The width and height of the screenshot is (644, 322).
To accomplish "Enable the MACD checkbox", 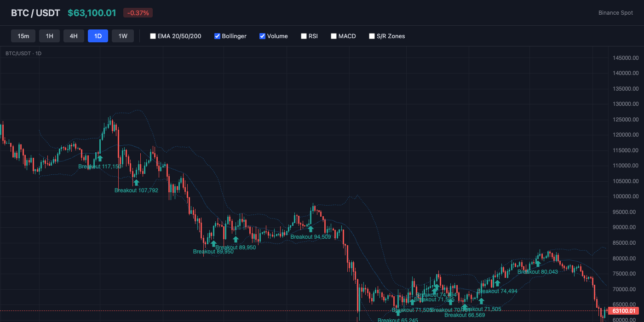I will point(333,36).
